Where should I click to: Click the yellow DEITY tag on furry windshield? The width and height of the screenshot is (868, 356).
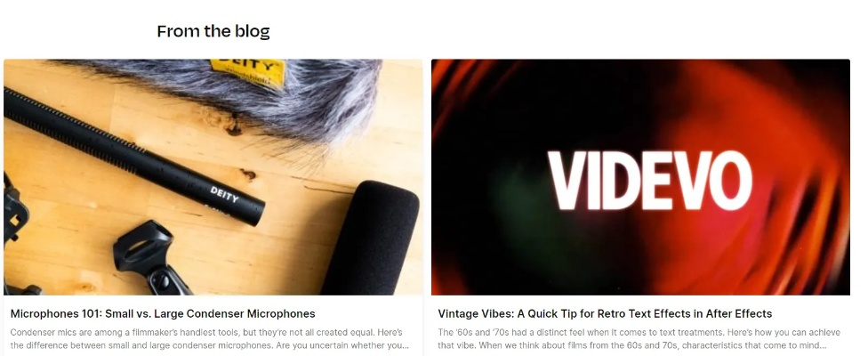coord(248,73)
